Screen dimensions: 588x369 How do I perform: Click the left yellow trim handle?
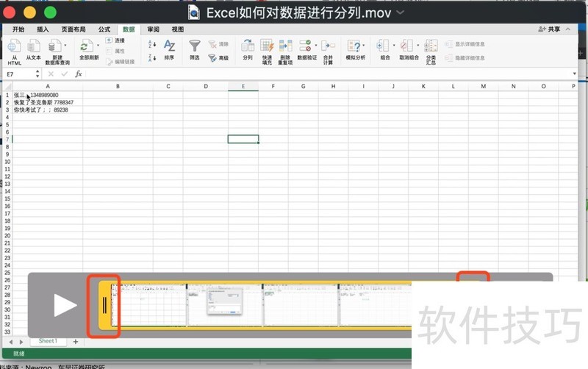click(x=104, y=305)
